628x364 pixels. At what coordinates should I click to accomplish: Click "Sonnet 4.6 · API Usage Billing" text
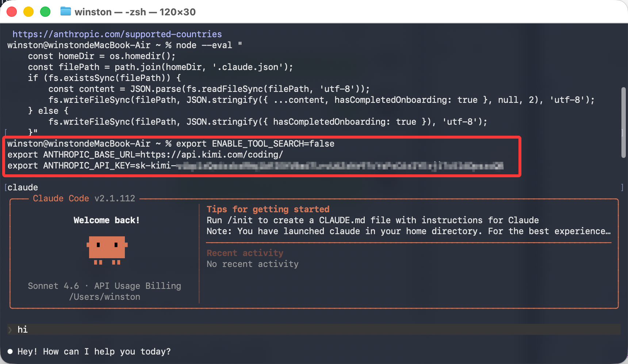tap(104, 286)
